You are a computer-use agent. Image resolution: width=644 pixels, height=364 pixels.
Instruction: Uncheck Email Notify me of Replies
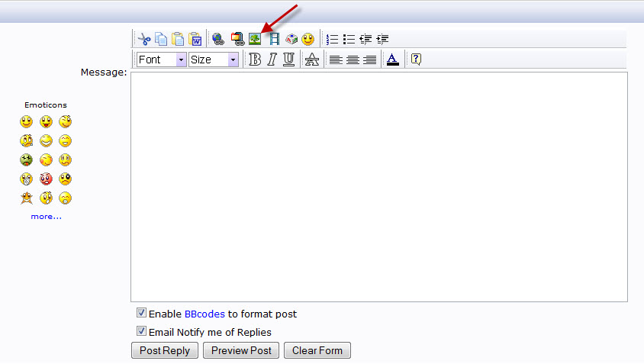[x=141, y=331]
